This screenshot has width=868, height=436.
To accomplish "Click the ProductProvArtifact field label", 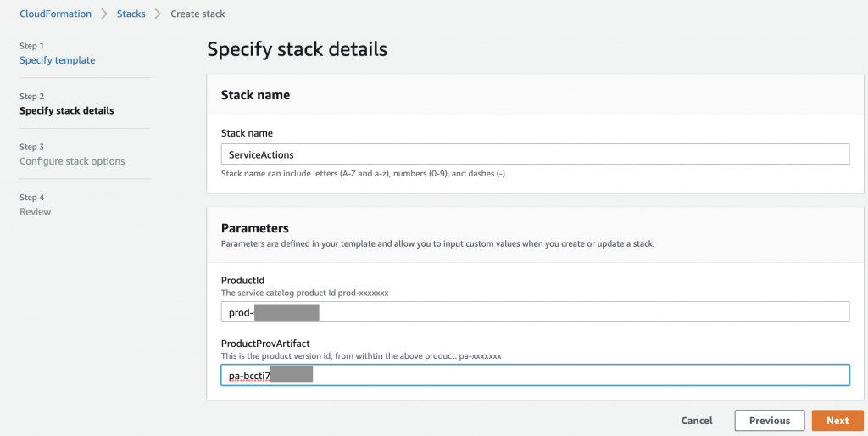I will 265,344.
